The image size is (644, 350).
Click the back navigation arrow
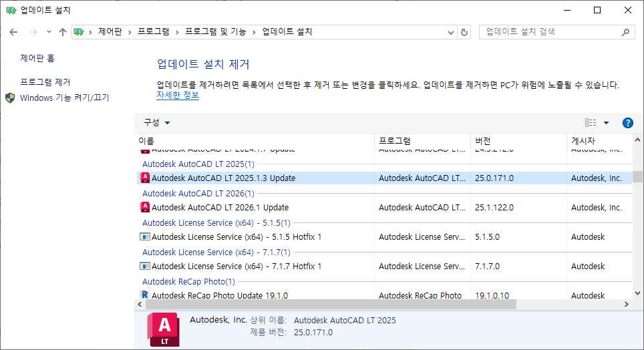(13, 32)
